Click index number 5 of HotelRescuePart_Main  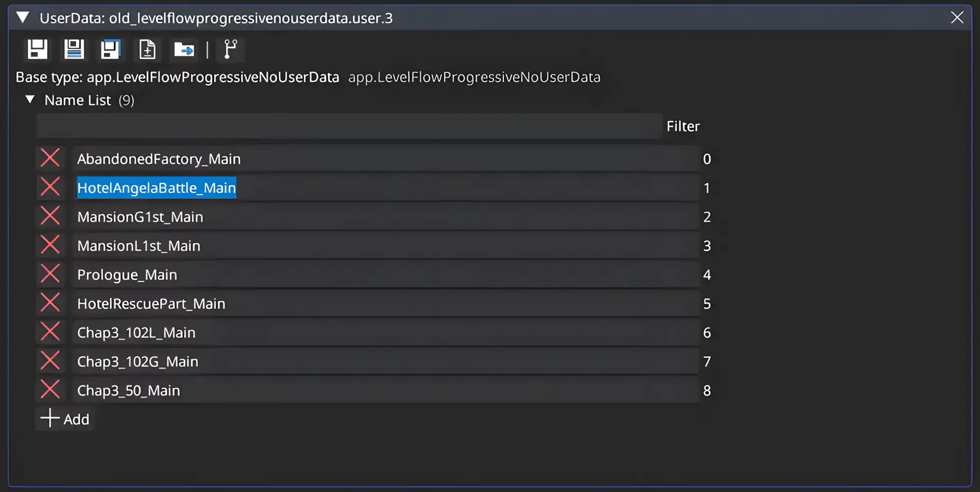pyautogui.click(x=707, y=304)
